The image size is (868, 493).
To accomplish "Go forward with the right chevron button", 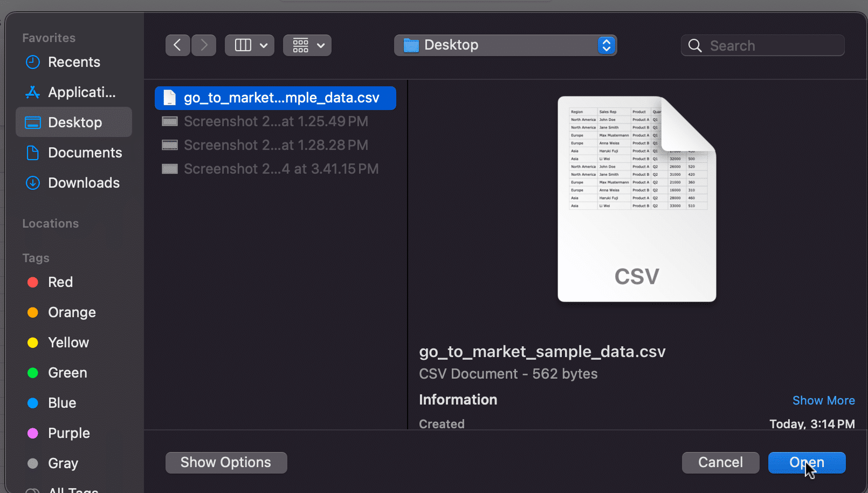I will 204,45.
